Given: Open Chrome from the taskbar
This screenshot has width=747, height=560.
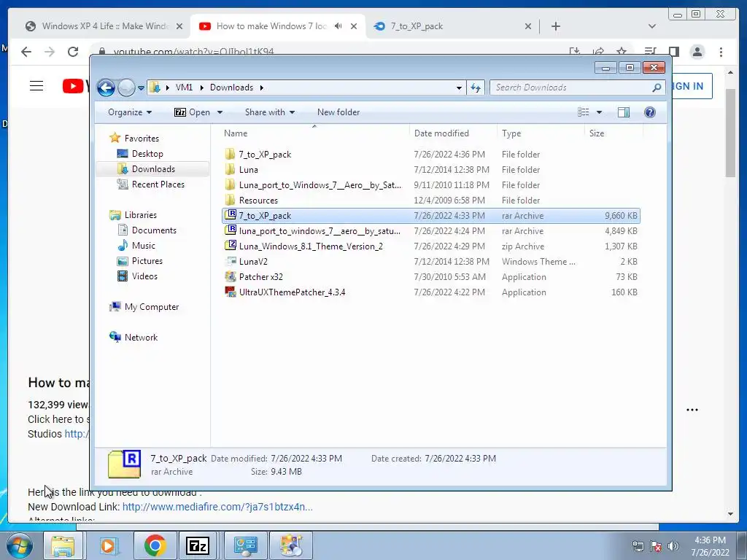Looking at the screenshot, I should coord(155,545).
